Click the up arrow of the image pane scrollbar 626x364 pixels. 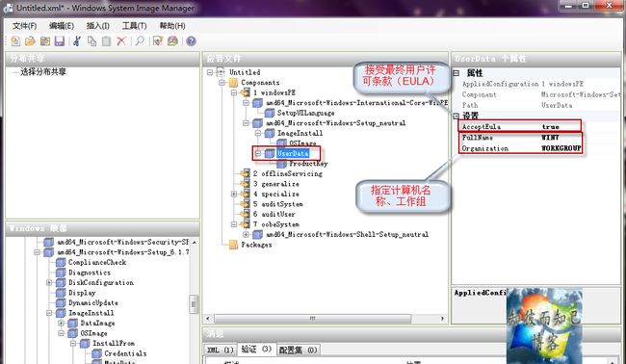click(194, 242)
